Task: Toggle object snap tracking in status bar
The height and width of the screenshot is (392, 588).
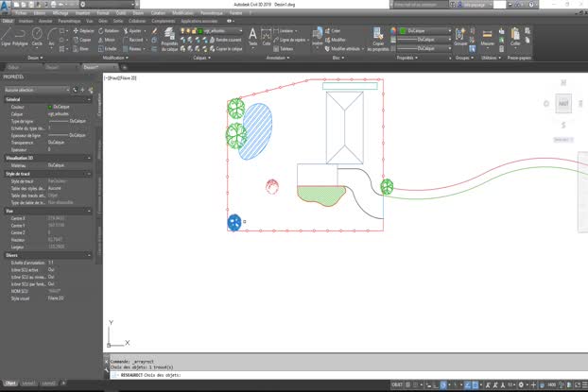Action: [468, 384]
